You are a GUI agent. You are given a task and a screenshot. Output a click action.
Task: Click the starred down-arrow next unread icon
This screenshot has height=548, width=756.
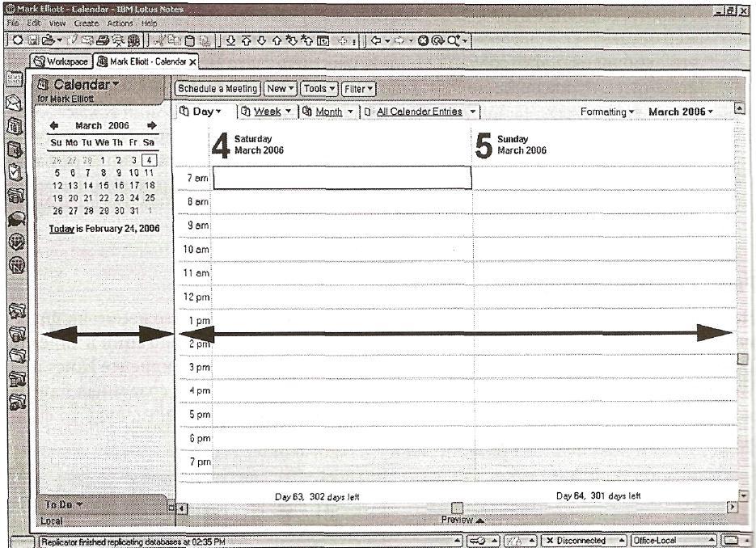[x=292, y=41]
